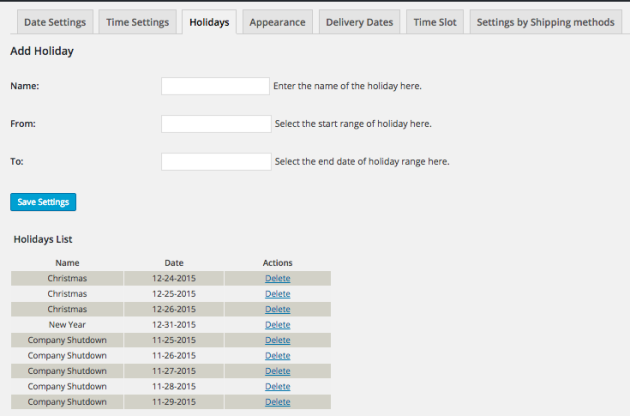Click Company Shutdown name in 11-29-2015 row
Image resolution: width=630 pixels, height=416 pixels.
pyautogui.click(x=67, y=402)
